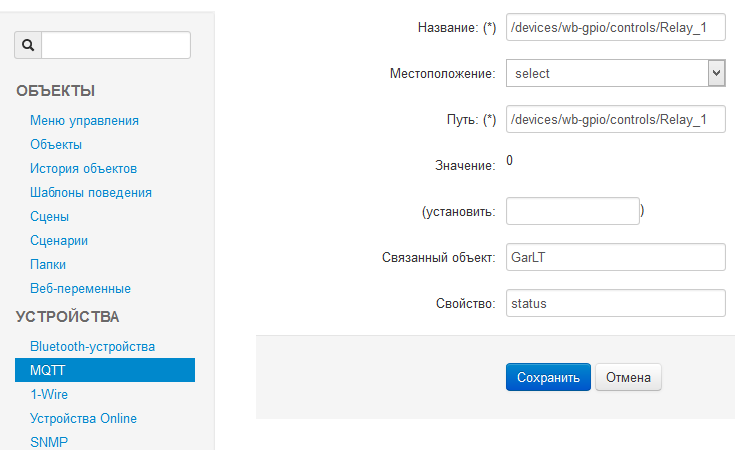Viewport: 735px width, 450px height.
Task: Click the Название input field
Action: 615,28
